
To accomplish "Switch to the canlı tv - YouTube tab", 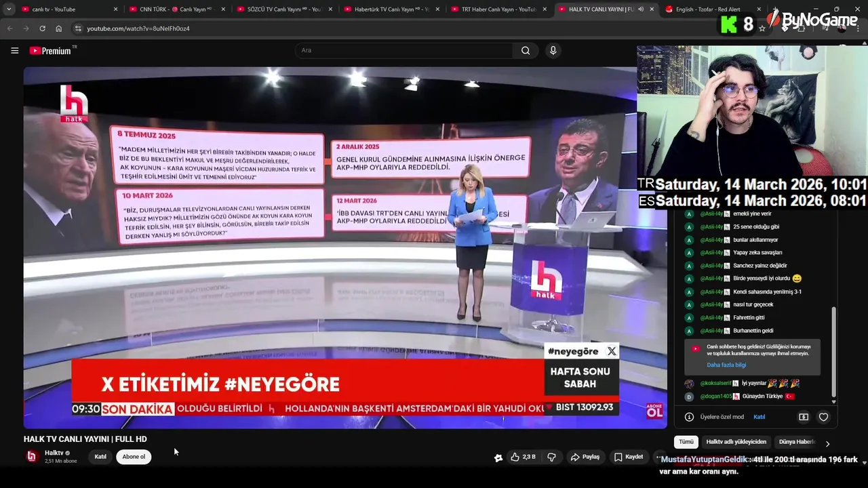I will coord(68,9).
